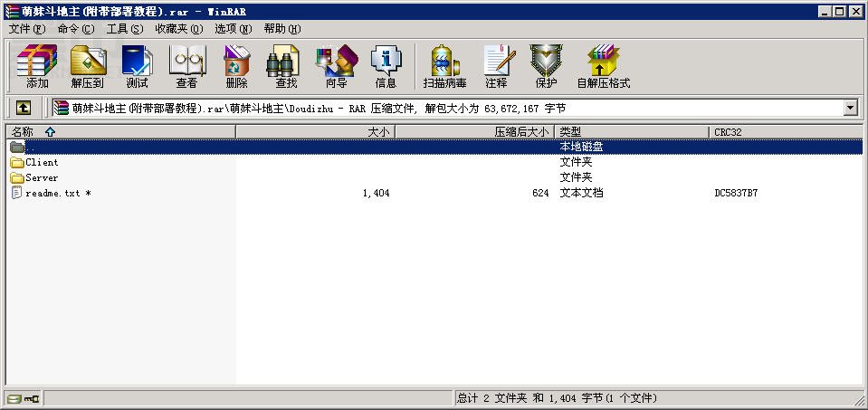Screen dimensions: 868x410
Task: Sort by the 类型 column header
Action: [632, 131]
